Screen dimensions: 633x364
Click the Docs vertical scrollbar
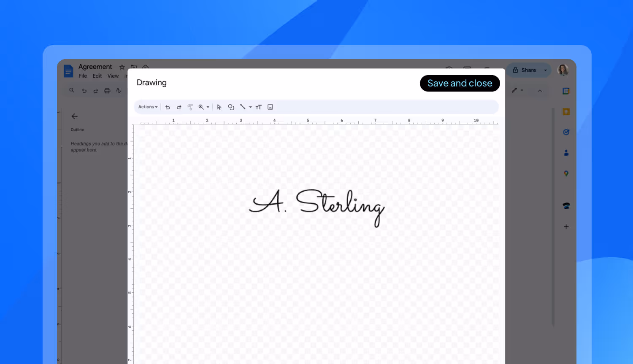pyautogui.click(x=553, y=217)
